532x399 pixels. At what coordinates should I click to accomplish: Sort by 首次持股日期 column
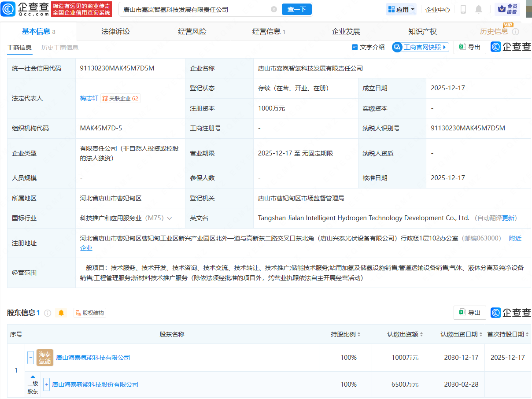point(527,335)
